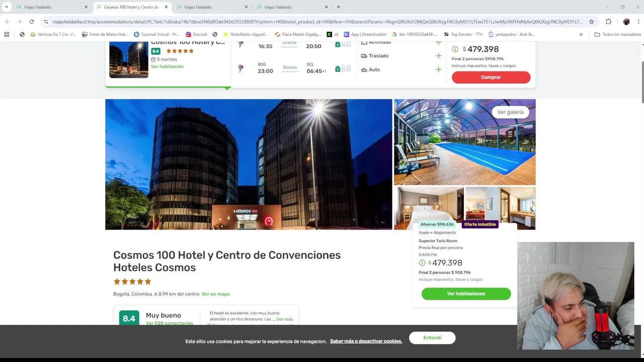Click the baggage icons of the 23:00 flight
Viewport: 644px width, 362px height.
tap(343, 68)
